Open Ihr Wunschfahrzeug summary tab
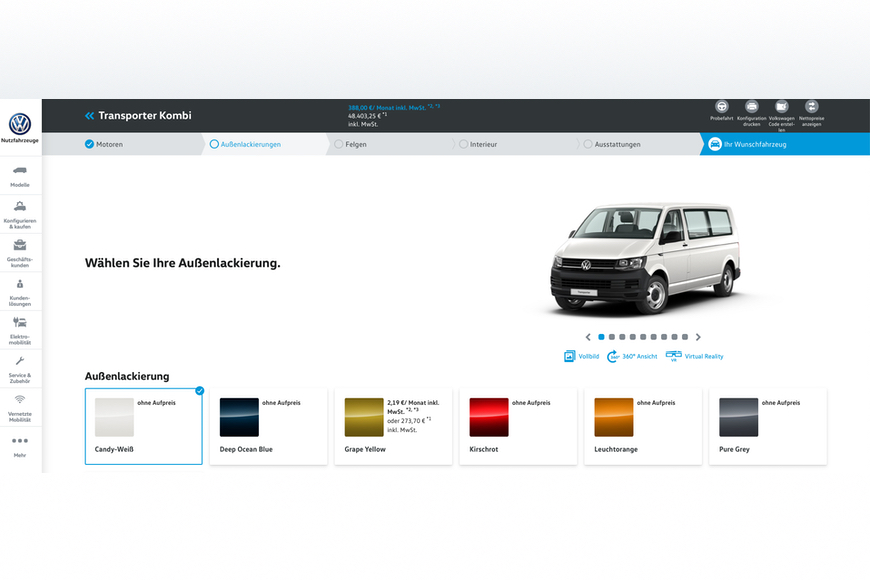 click(785, 144)
